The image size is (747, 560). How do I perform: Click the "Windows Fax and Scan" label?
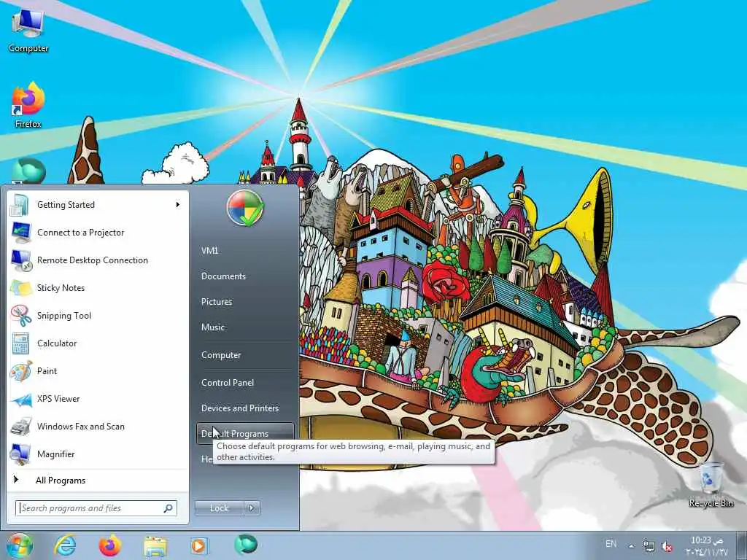pos(81,427)
